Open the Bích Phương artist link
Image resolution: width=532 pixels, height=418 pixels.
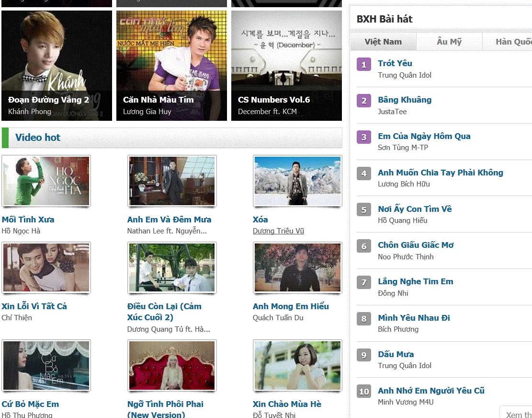click(398, 329)
